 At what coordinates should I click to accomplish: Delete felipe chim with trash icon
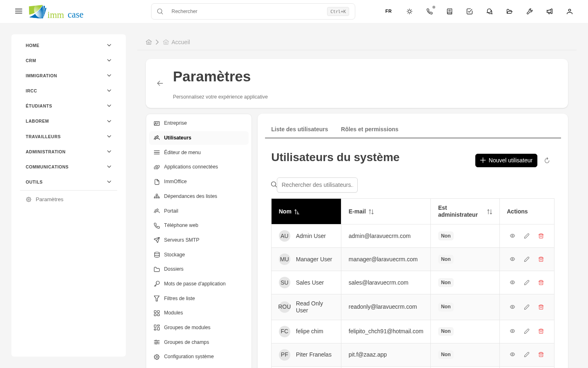[x=541, y=331]
